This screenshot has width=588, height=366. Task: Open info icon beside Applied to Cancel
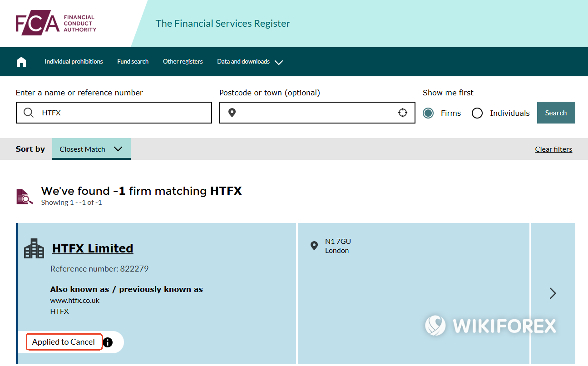point(108,342)
